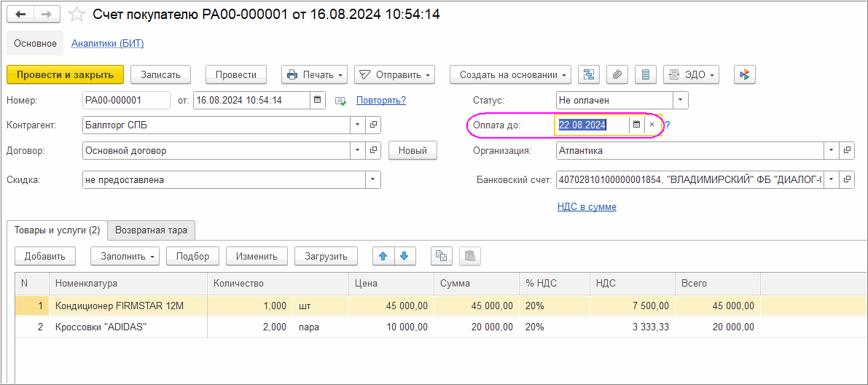Screen dimensions: 868x385
Task: Clear the Оплата до date field
Action: point(652,125)
